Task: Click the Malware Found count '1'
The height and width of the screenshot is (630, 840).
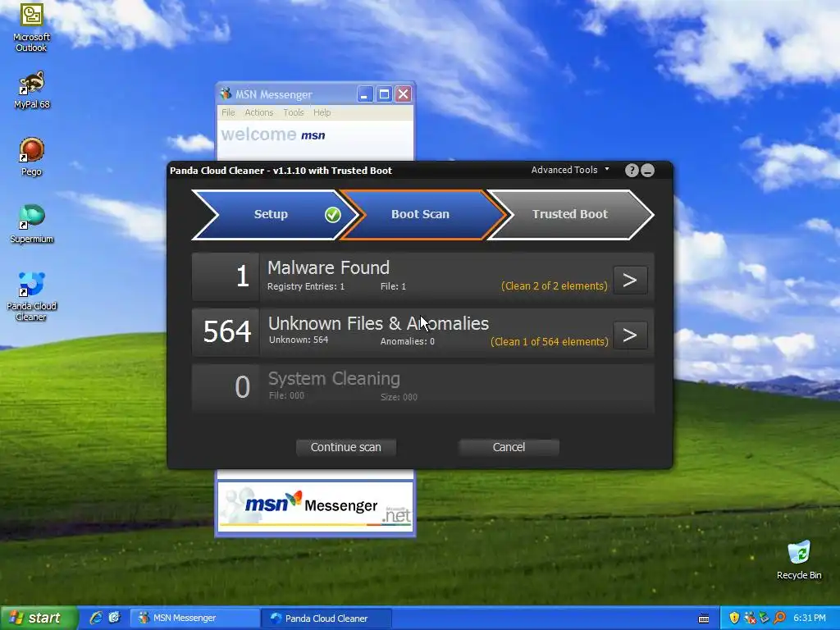Action: click(243, 276)
